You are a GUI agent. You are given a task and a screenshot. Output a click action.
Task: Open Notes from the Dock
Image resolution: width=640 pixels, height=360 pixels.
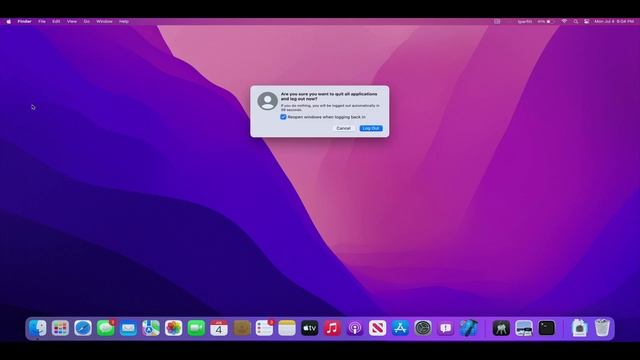pos(287,328)
